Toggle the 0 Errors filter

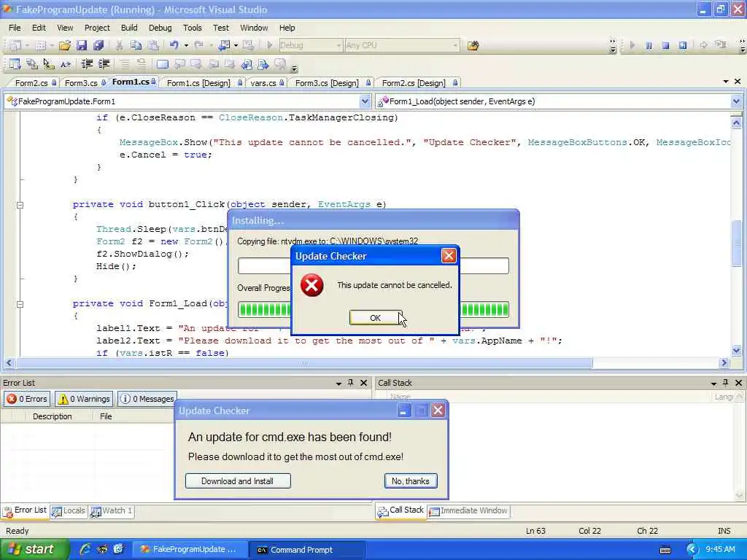27,399
